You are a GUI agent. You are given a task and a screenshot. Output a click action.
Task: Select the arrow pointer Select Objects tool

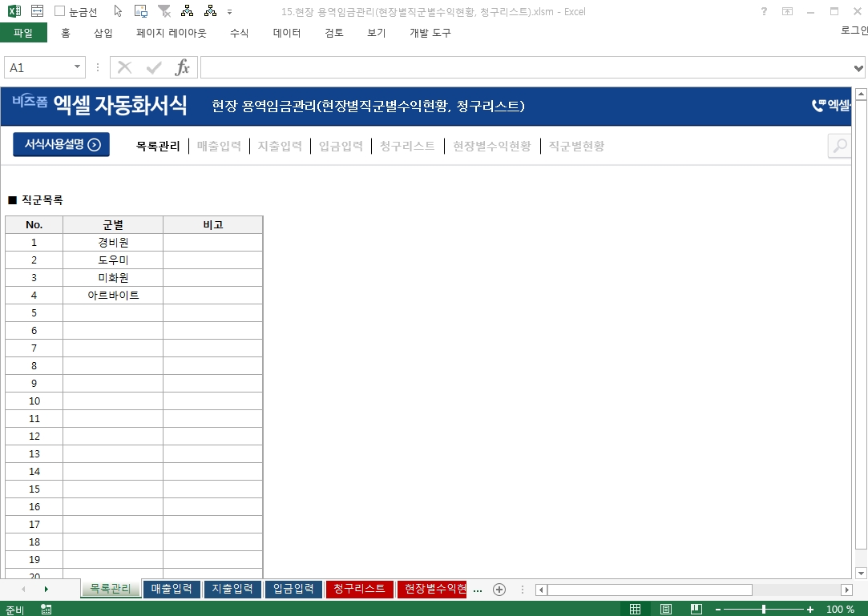point(117,11)
